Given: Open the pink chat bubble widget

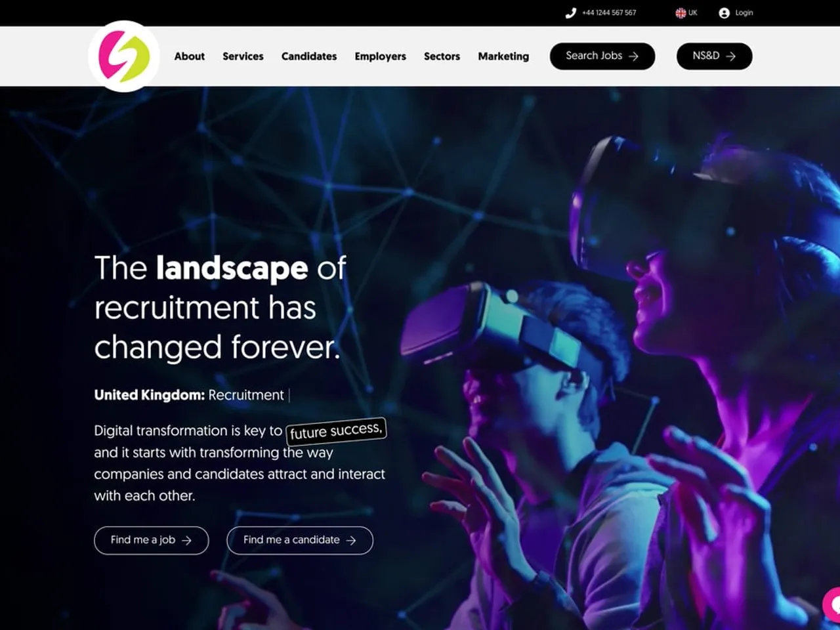Looking at the screenshot, I should (x=831, y=604).
